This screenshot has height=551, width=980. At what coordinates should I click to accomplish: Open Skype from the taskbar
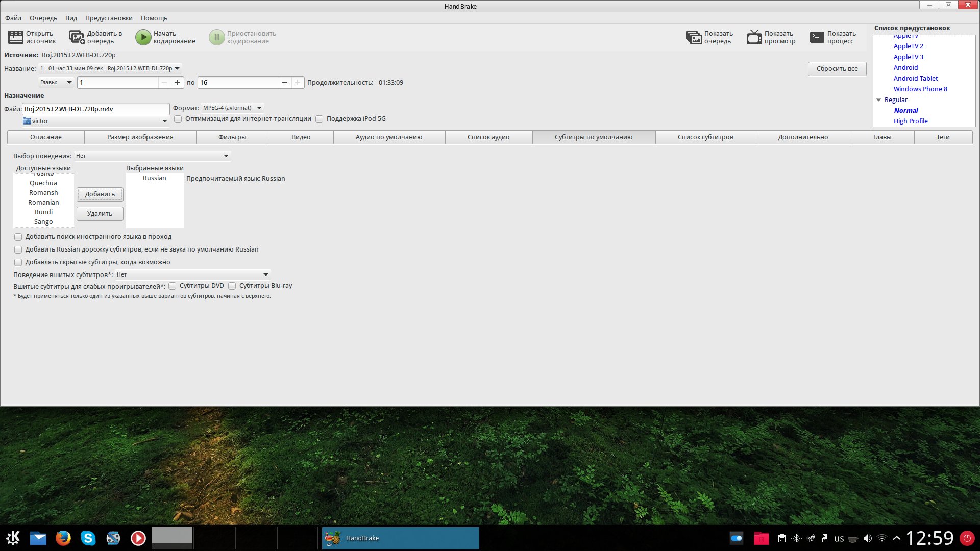coord(88,538)
